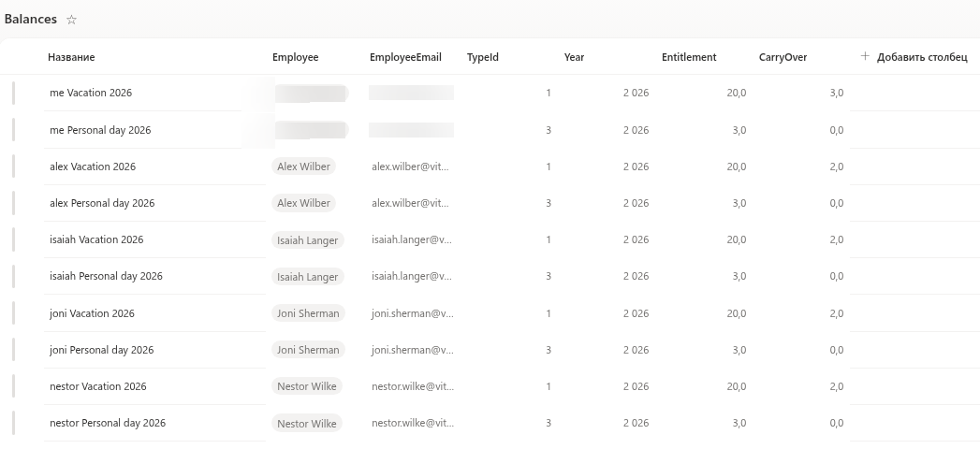The width and height of the screenshot is (980, 449).
Task: Open the Entitlement column header options
Action: point(689,57)
